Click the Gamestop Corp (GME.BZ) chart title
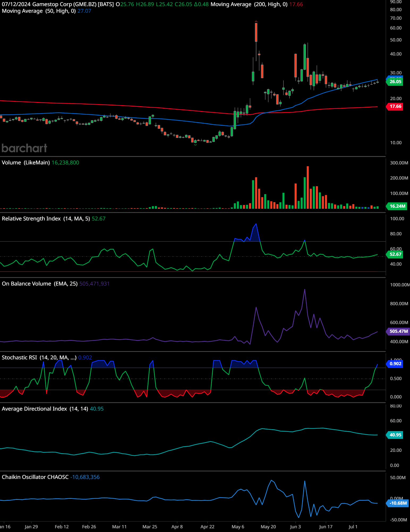Viewport: 410px width, 532px height. coord(73,4)
